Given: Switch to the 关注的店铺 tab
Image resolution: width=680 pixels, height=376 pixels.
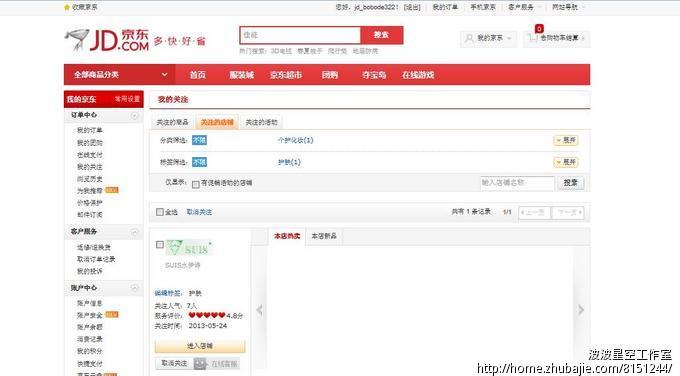Looking at the screenshot, I should 217,123.
